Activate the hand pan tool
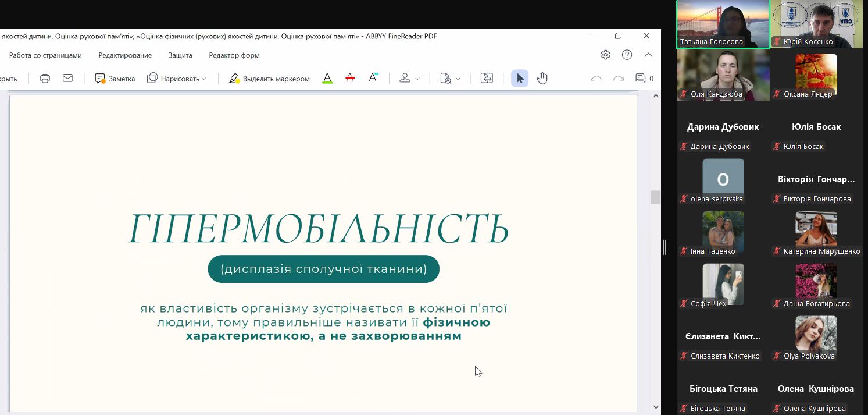The height and width of the screenshot is (415, 868). (542, 79)
